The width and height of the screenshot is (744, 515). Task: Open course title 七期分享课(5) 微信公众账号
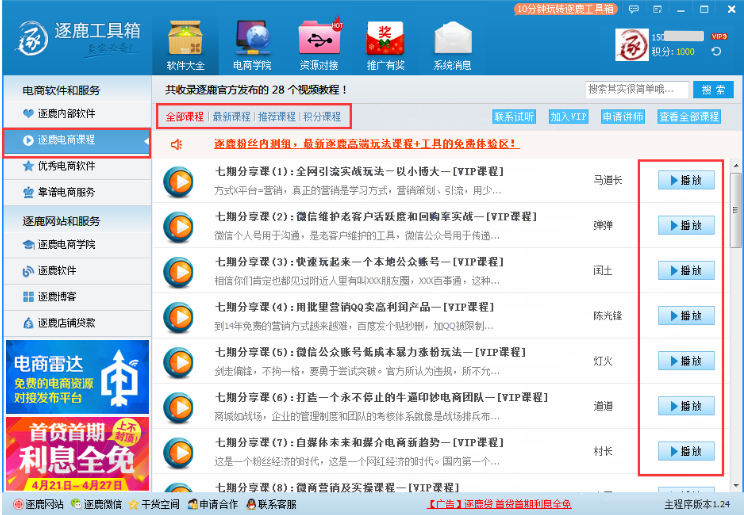pyautogui.click(x=371, y=352)
